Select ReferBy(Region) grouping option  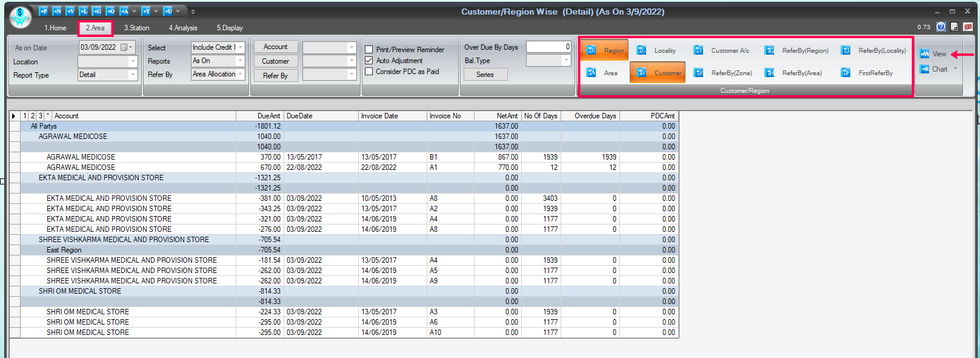[x=796, y=50]
